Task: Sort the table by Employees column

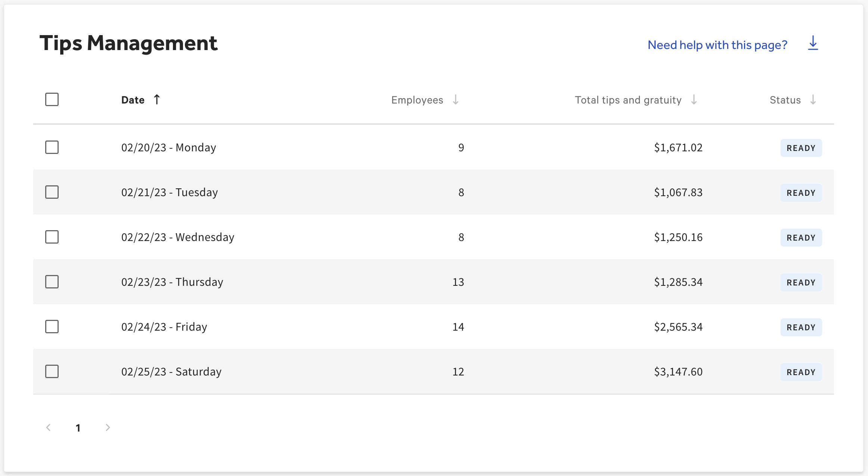Action: point(417,100)
